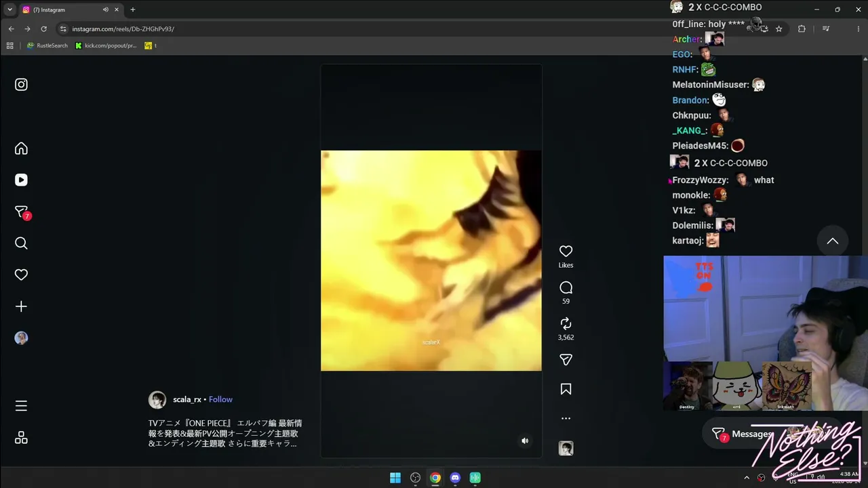This screenshot has width=868, height=488.
Task: Open the Chrome three-dot menu
Action: 859,29
